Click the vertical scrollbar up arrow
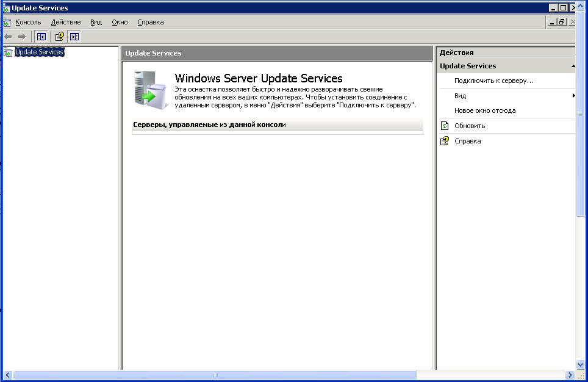 click(x=580, y=6)
